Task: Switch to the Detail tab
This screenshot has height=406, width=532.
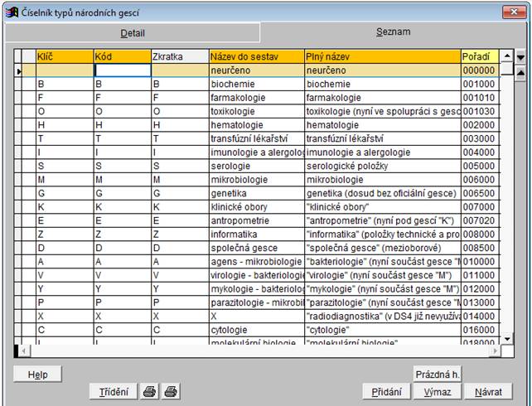Action: tap(133, 33)
